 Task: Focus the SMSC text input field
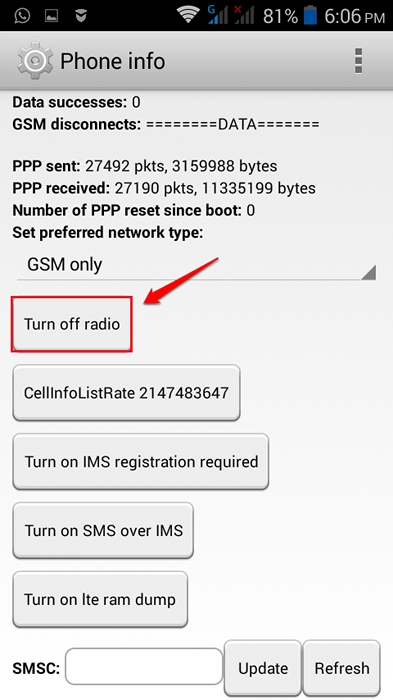[144, 667]
